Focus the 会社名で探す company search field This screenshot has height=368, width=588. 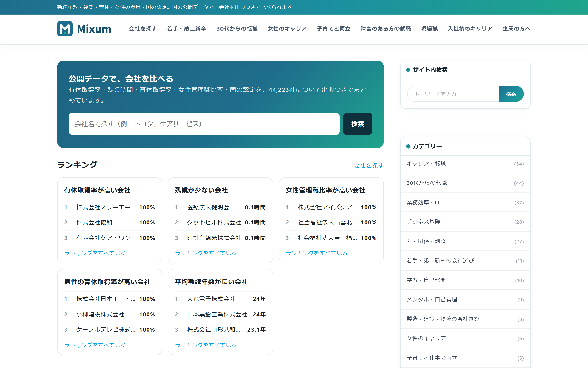(204, 124)
